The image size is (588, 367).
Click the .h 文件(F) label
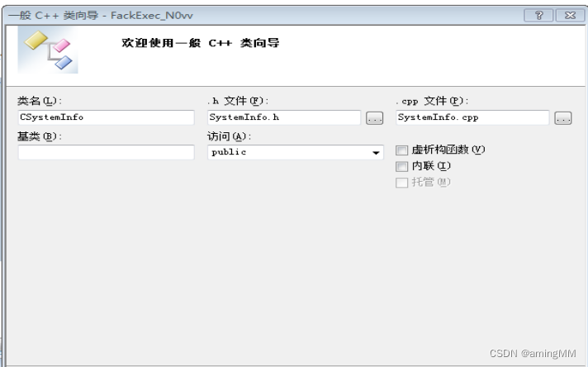coord(238,101)
